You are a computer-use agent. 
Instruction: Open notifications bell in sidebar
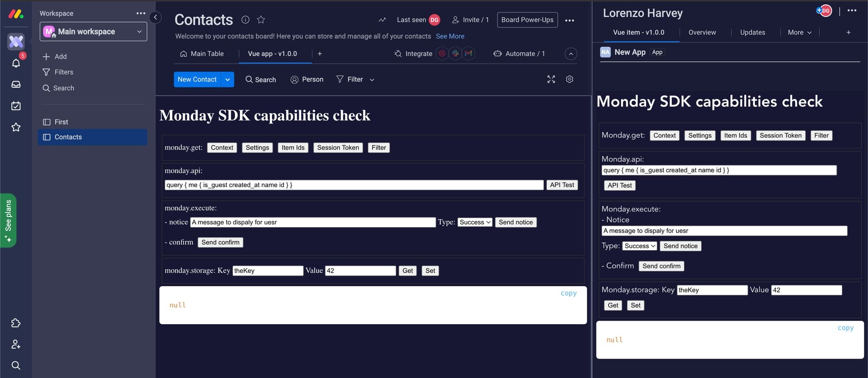pyautogui.click(x=16, y=63)
